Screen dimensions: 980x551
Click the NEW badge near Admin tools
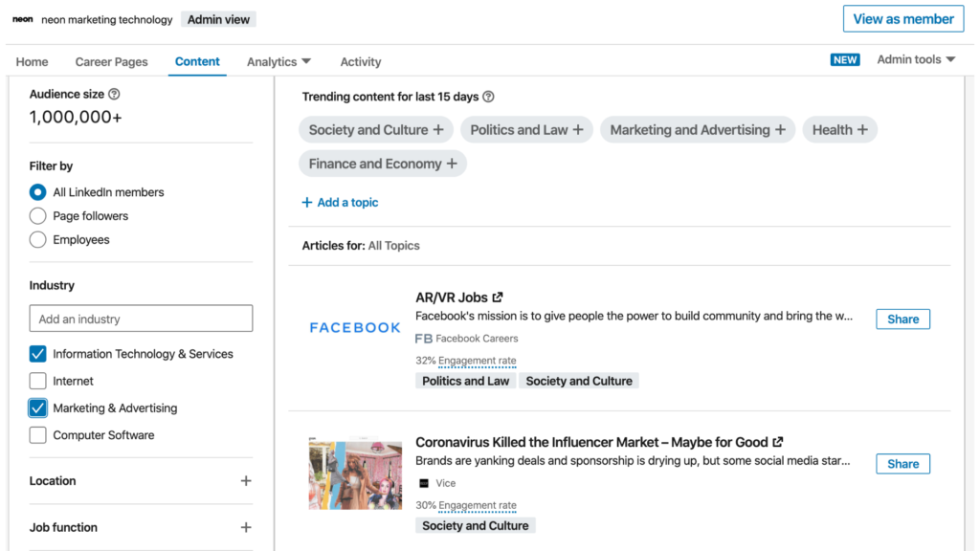click(x=845, y=60)
